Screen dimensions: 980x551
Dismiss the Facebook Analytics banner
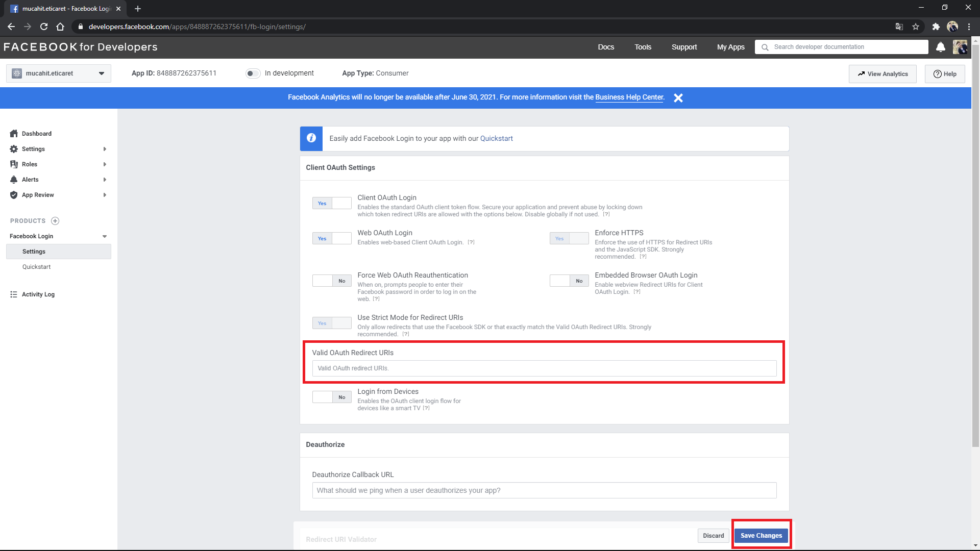click(678, 98)
